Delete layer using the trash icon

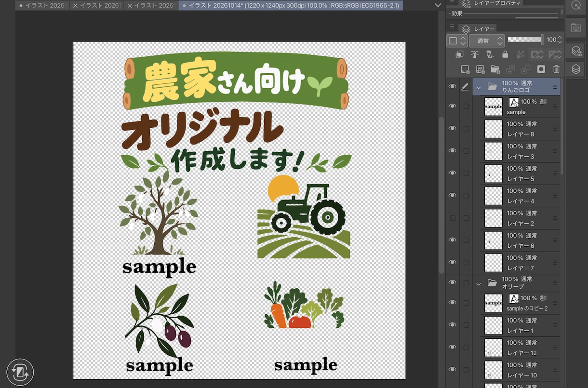tap(556, 69)
